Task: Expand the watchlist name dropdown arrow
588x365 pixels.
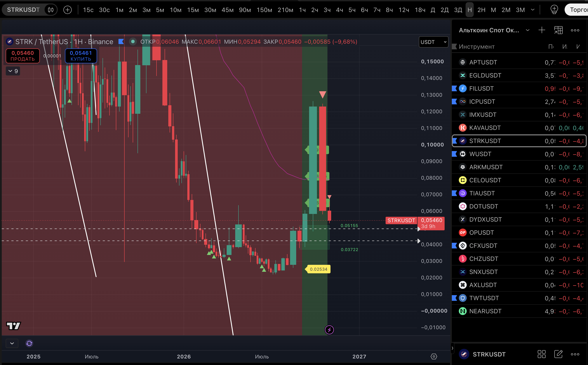Action: click(528, 30)
